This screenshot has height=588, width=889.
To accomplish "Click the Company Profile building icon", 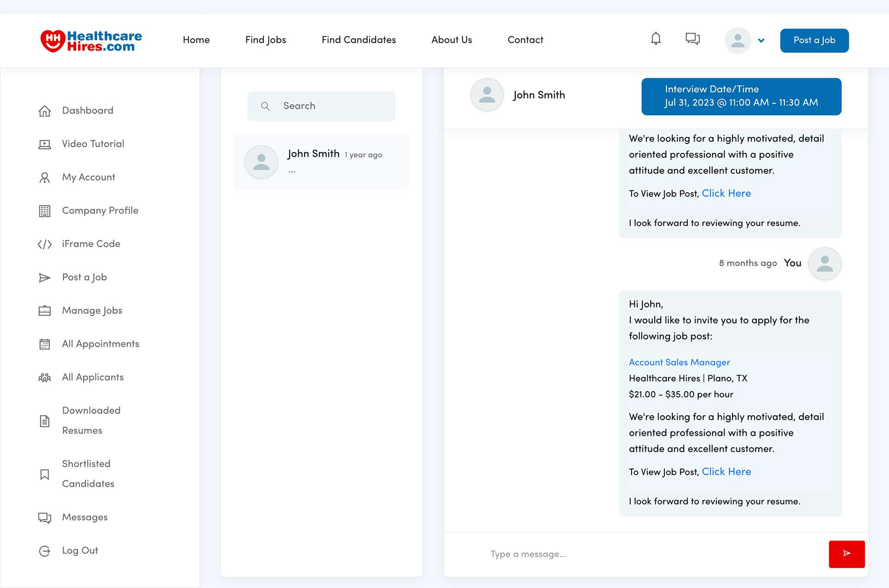I will 44,211.
